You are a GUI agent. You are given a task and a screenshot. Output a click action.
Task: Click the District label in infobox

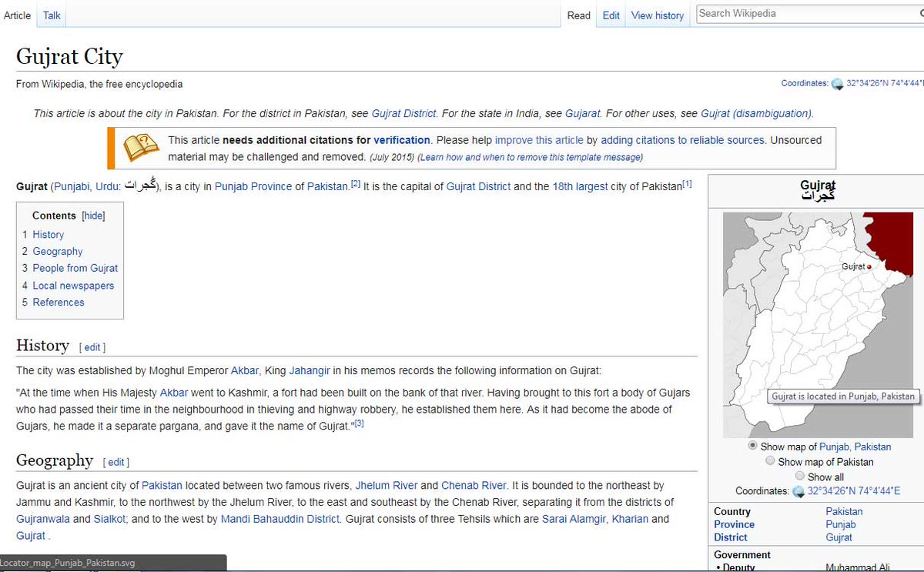731,537
